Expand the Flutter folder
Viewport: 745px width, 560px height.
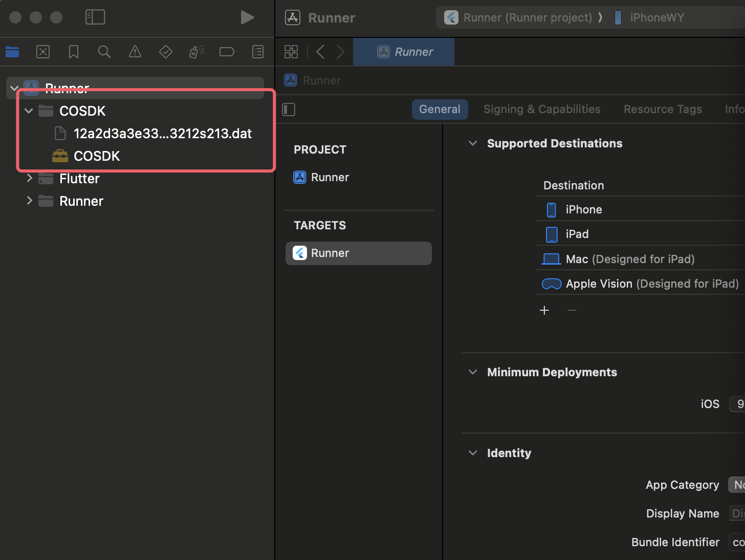click(29, 178)
